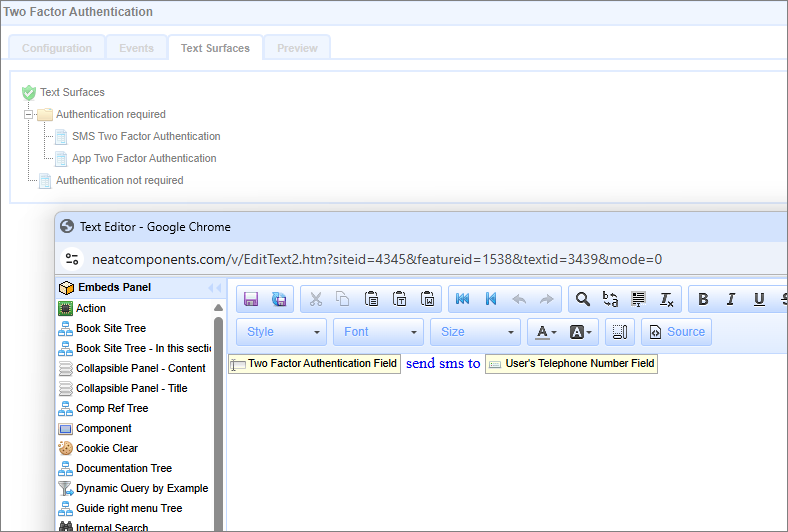Click the Source button

click(677, 332)
